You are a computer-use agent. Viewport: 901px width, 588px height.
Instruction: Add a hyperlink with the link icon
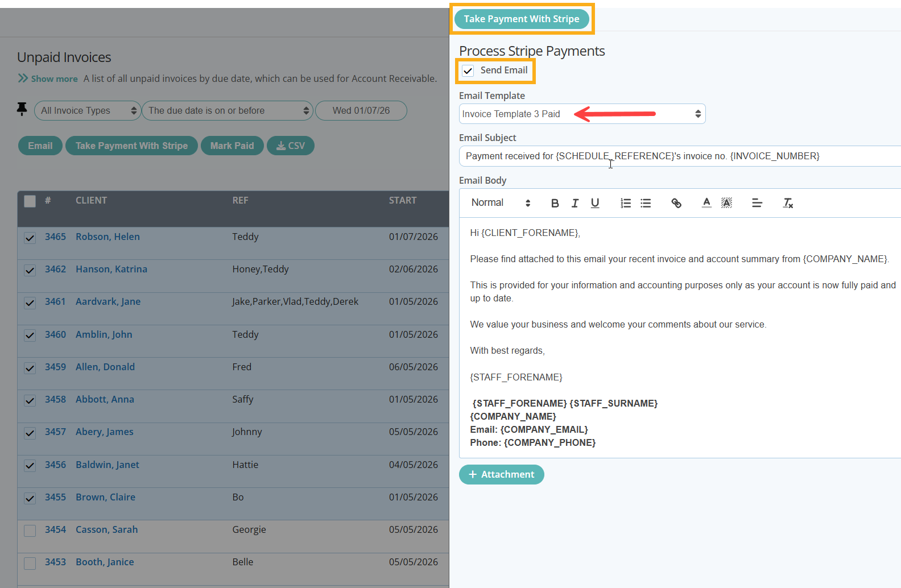point(676,203)
